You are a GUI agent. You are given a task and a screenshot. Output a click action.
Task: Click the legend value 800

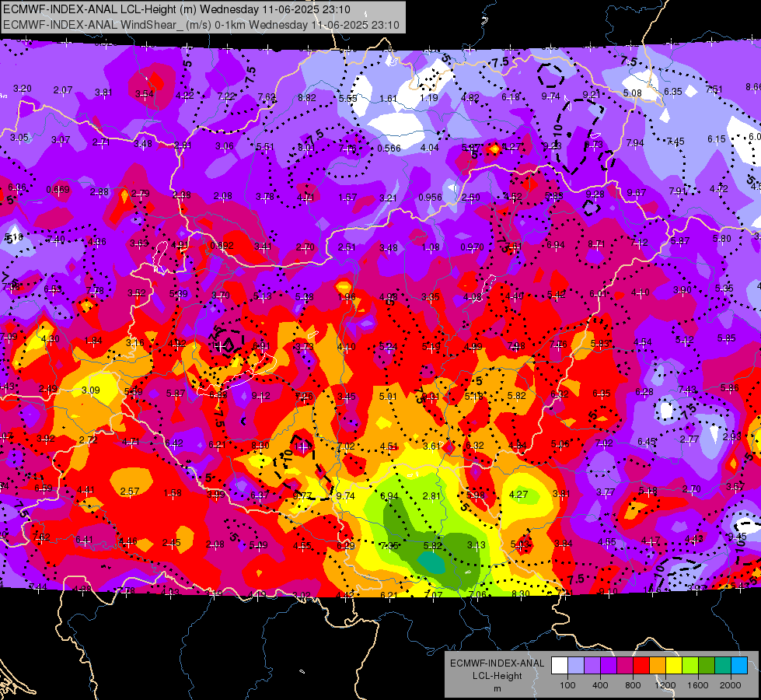tap(633, 685)
